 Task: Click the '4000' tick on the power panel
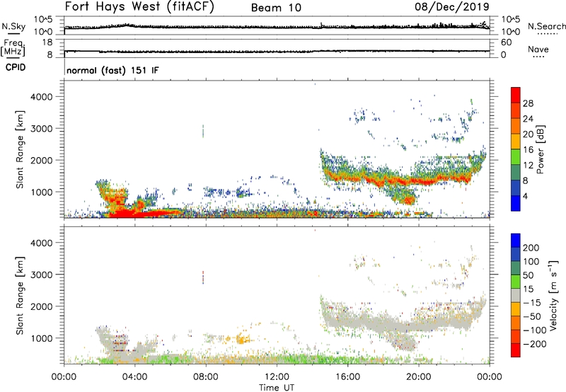[42, 97]
